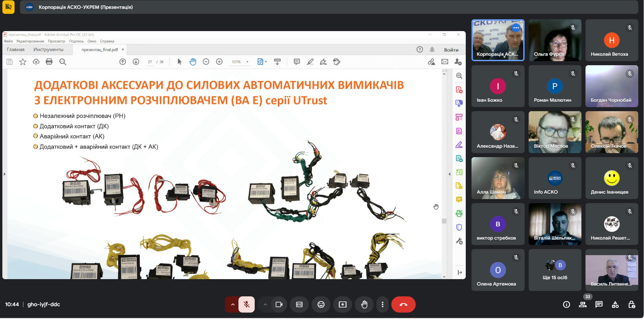Toggle the muted microphone button
The height and width of the screenshot is (319, 644).
click(247, 304)
